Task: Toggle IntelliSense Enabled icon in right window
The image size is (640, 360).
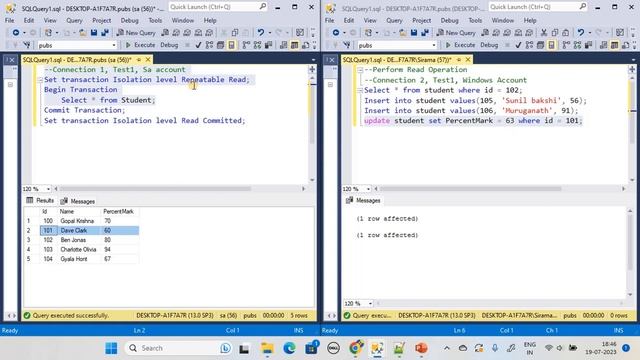Action: [x=551, y=45]
